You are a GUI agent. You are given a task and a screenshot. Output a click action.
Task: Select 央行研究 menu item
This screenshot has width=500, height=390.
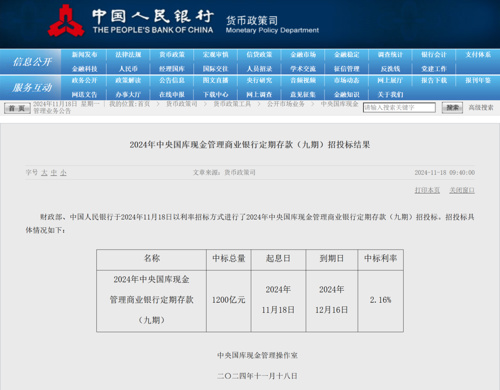click(x=259, y=80)
